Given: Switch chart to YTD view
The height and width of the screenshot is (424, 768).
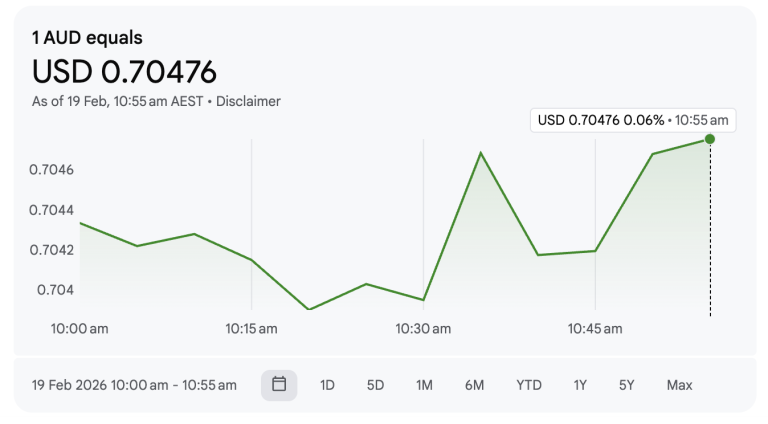Looking at the screenshot, I should [528, 385].
